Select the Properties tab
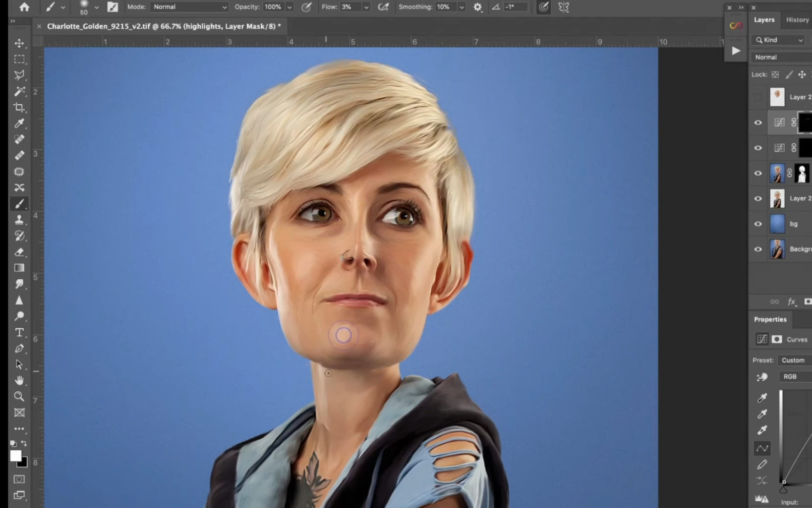This screenshot has height=508, width=812. pos(770,319)
